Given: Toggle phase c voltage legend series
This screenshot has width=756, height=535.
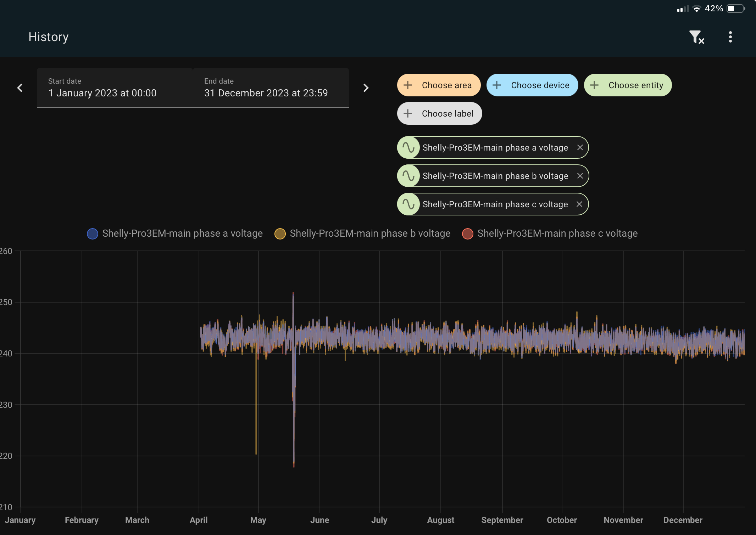Looking at the screenshot, I should [550, 233].
